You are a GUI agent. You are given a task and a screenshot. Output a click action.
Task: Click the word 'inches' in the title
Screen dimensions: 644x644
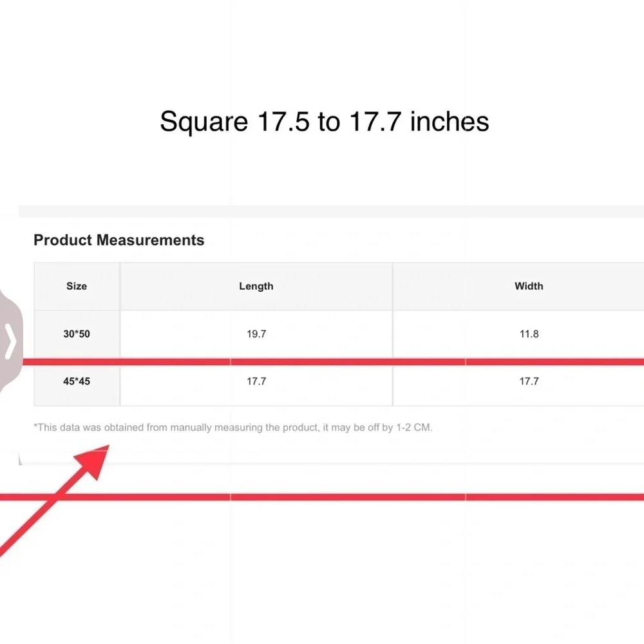coord(450,122)
